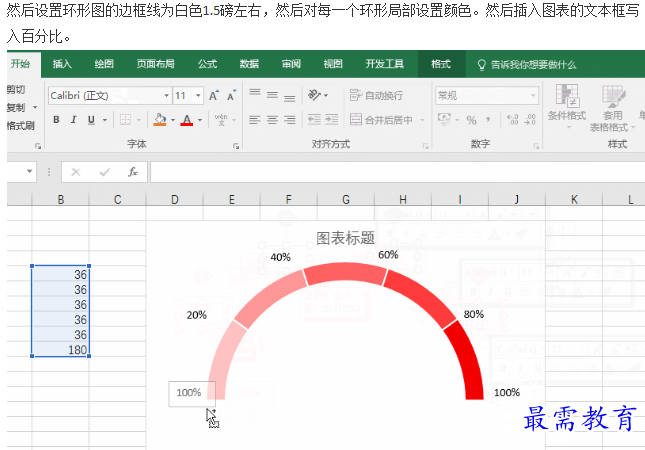Click the phonetic guide wén icon
This screenshot has width=645, height=450.
(221, 119)
